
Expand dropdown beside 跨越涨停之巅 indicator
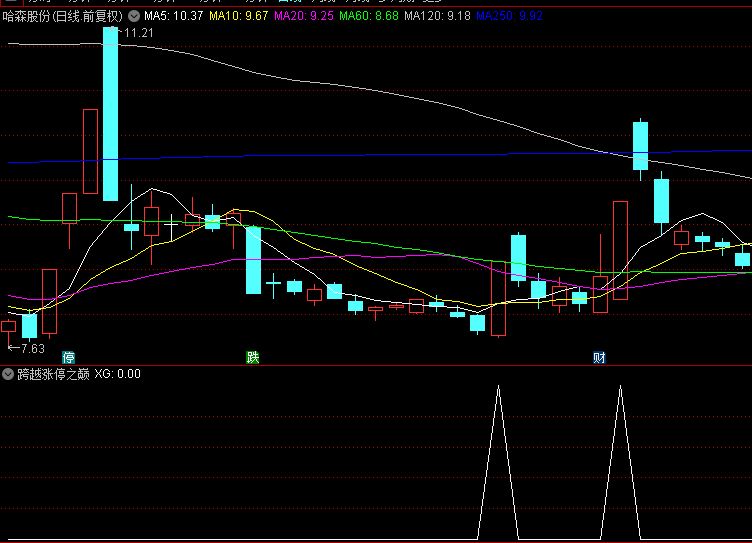(x=8, y=374)
